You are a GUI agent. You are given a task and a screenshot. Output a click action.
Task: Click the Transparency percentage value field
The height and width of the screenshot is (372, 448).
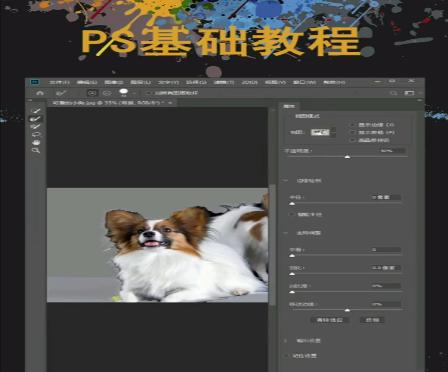tap(392, 151)
